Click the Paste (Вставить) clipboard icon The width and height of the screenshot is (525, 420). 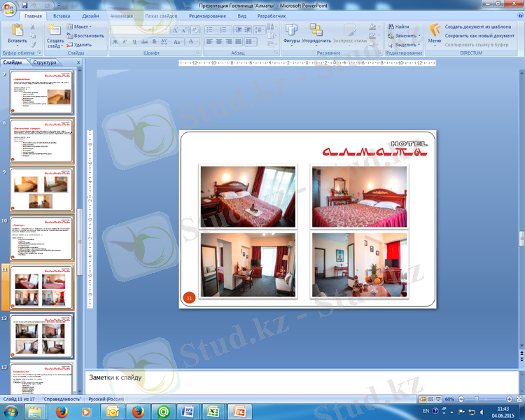point(17,29)
